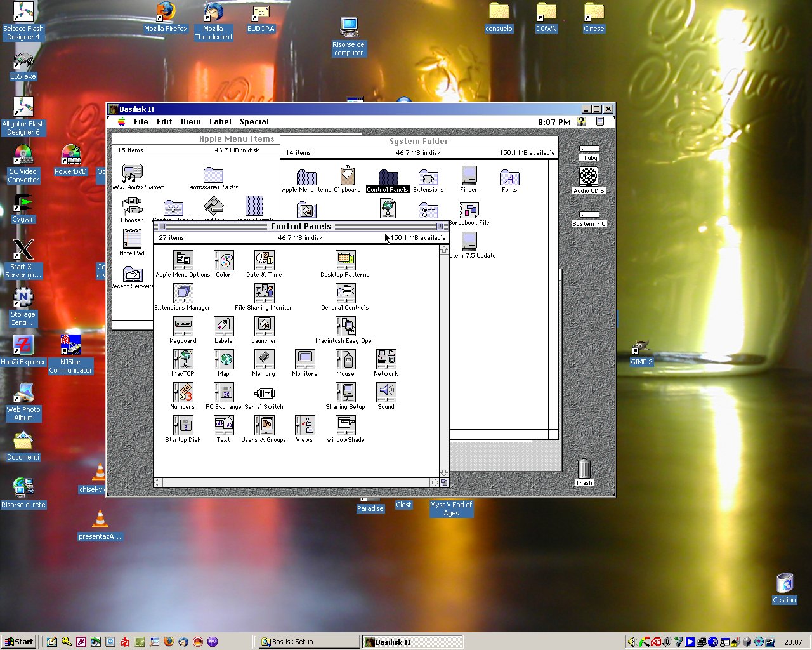Open the Monitors control panel icon
This screenshot has height=650, width=812.
304,359
